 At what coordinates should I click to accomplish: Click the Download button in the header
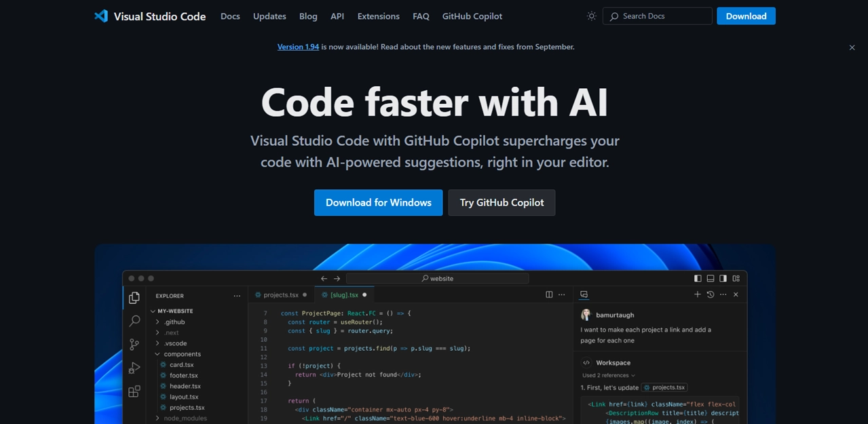746,16
